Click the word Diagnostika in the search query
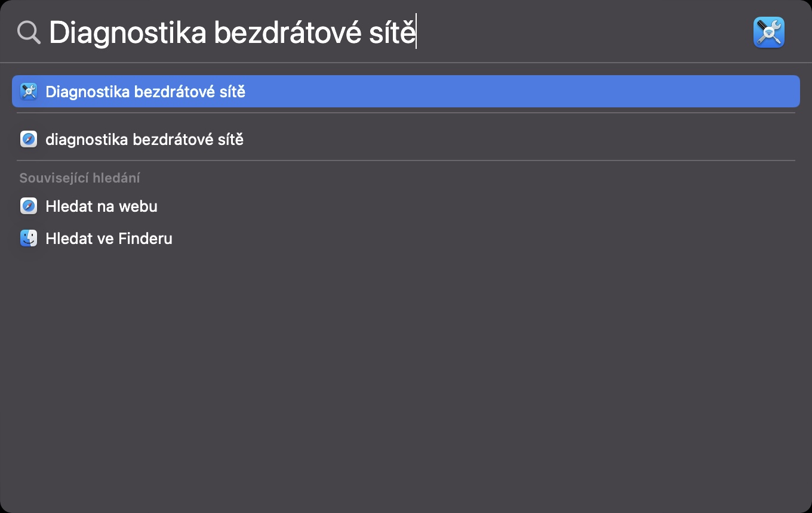 (127, 32)
